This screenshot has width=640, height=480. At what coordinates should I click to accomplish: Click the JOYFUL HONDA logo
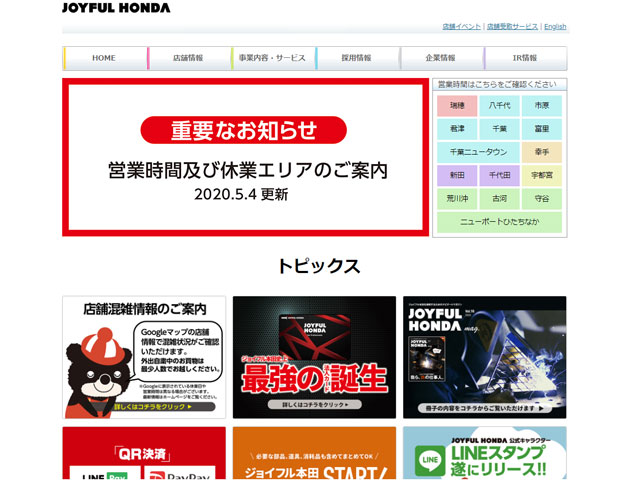tap(116, 8)
